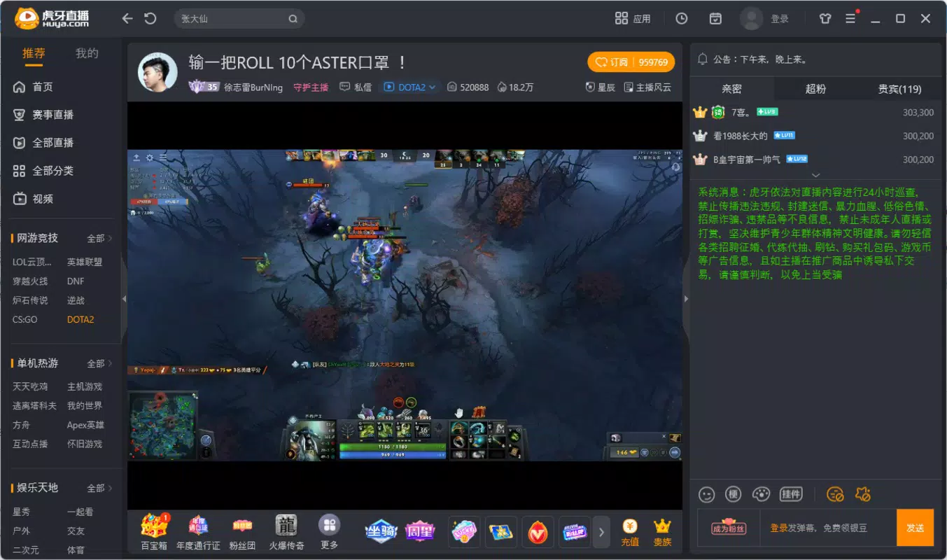Open 赛事直播 in sidebar
The image size is (947, 560).
pos(43,115)
